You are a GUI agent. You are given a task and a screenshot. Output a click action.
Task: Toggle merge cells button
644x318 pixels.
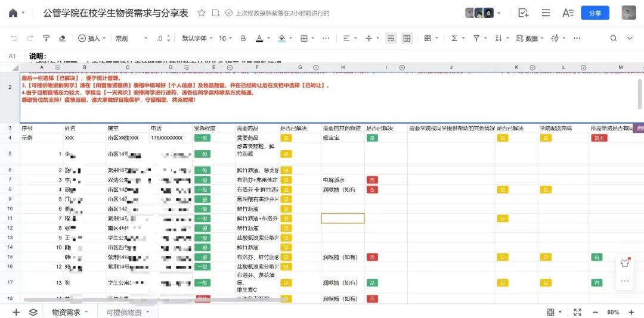coord(407,38)
